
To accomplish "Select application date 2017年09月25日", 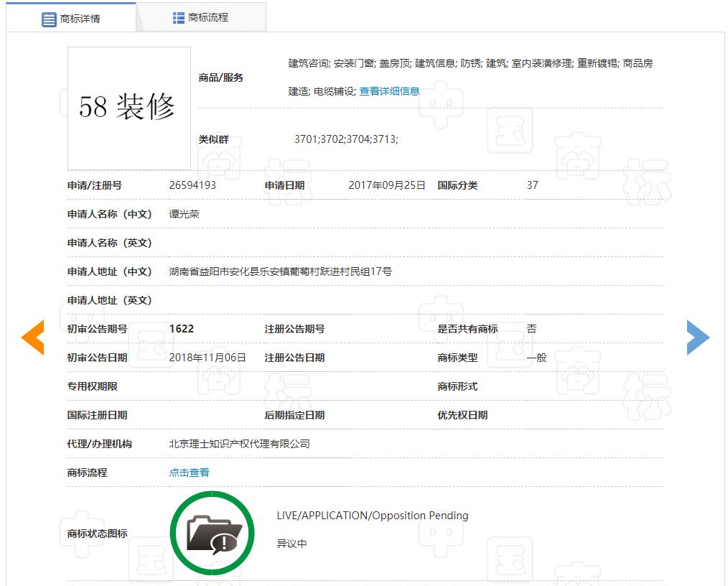I will point(387,185).
